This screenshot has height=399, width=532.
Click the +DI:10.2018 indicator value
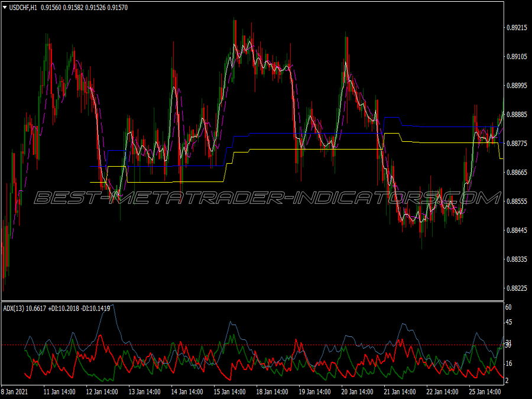point(63,309)
